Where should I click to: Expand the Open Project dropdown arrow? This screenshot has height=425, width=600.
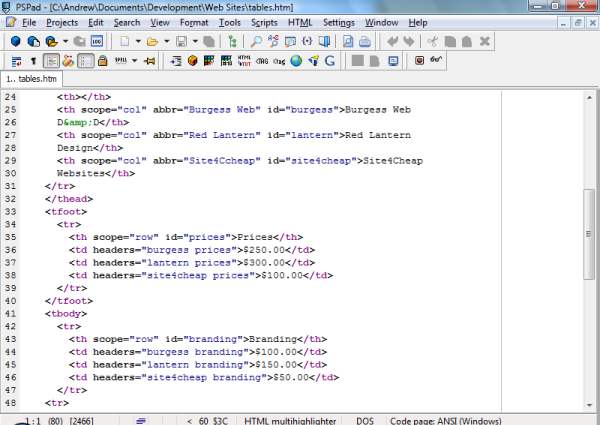click(65, 41)
